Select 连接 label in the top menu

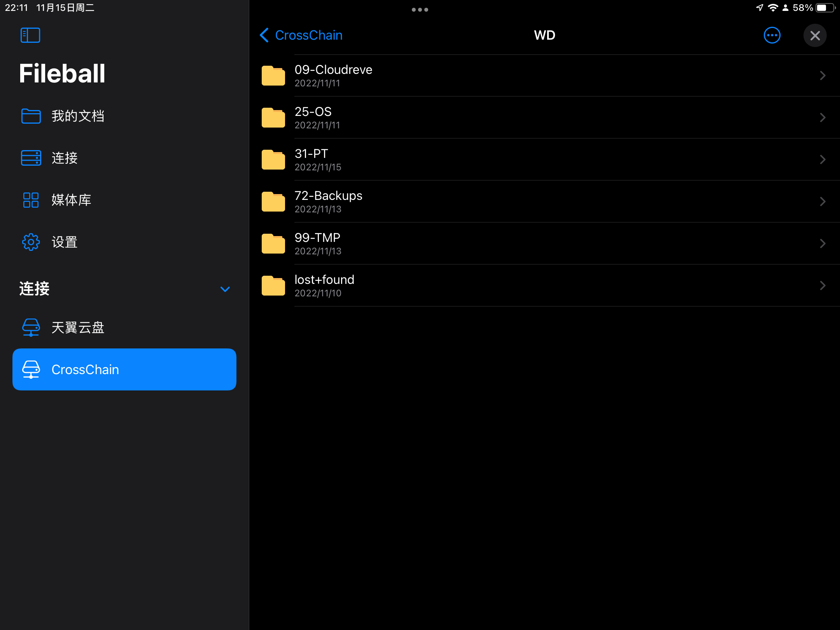65,158
